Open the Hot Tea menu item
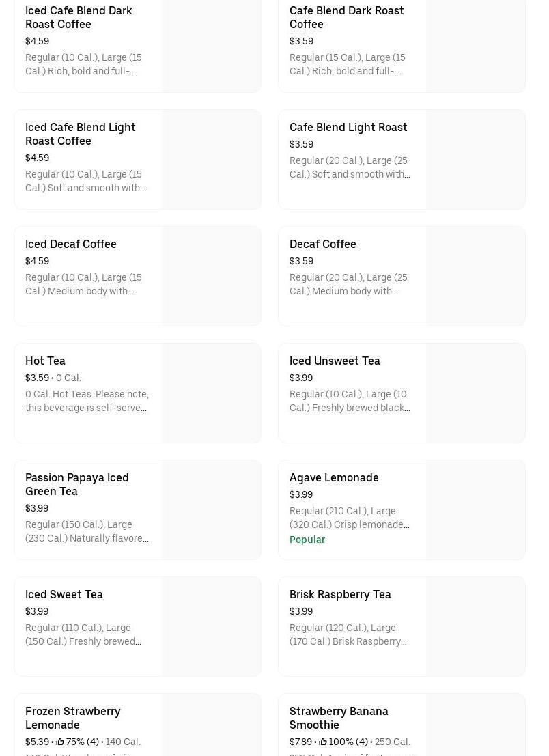The height and width of the screenshot is (756, 549). 45,361
